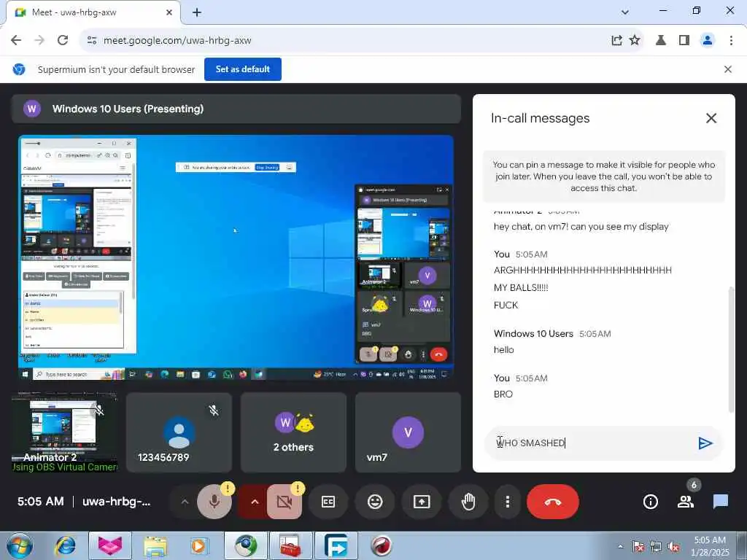Click the Windows 10 Users (Presenting) header
The height and width of the screenshot is (560, 747).
coord(236,109)
